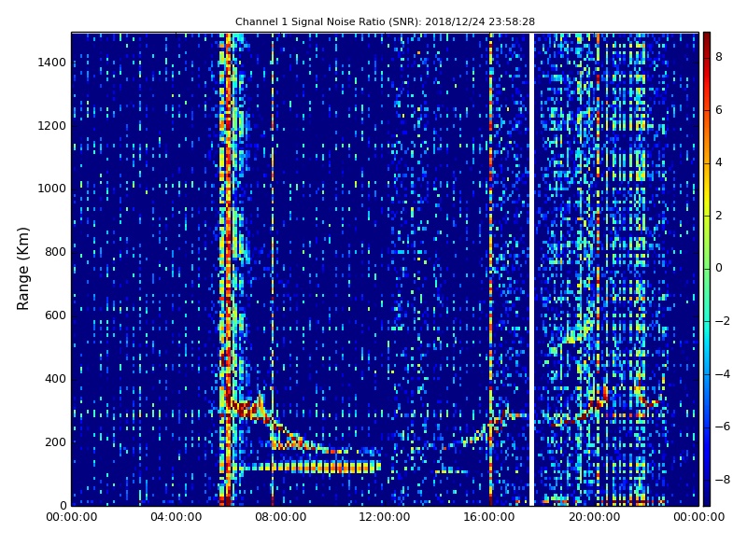Click the 16:00:00 time tick label
The width and height of the screenshot is (747, 560).
[489, 517]
